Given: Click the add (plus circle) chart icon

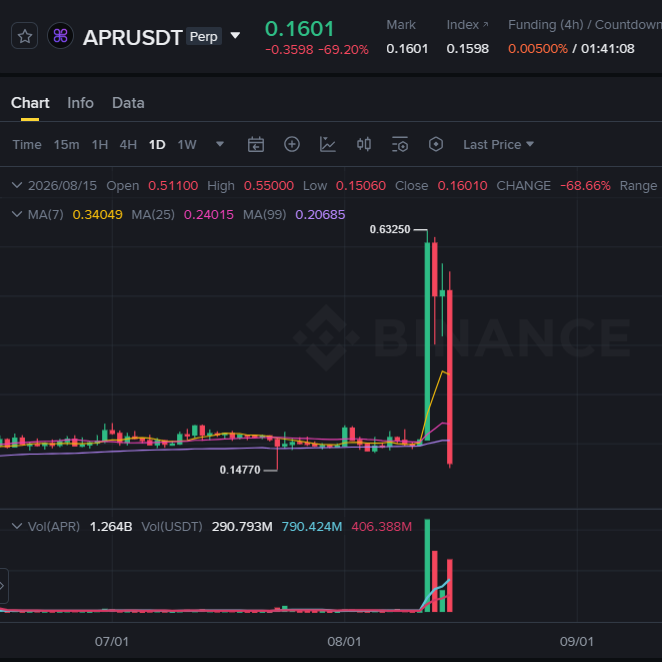Looking at the screenshot, I should pyautogui.click(x=292, y=144).
